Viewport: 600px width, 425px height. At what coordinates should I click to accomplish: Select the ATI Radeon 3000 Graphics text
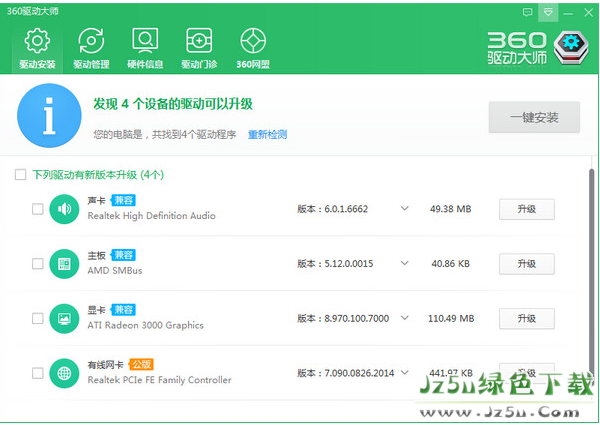[x=145, y=325]
